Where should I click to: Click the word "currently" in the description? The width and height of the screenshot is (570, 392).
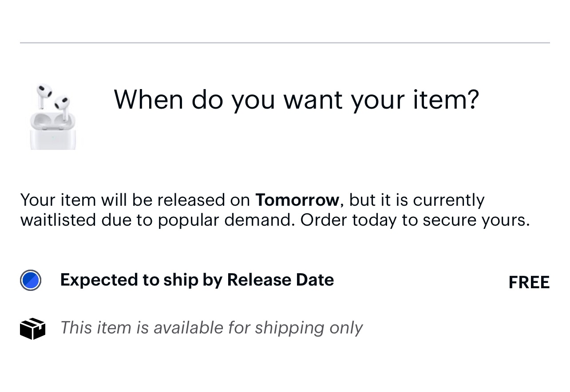448,200
